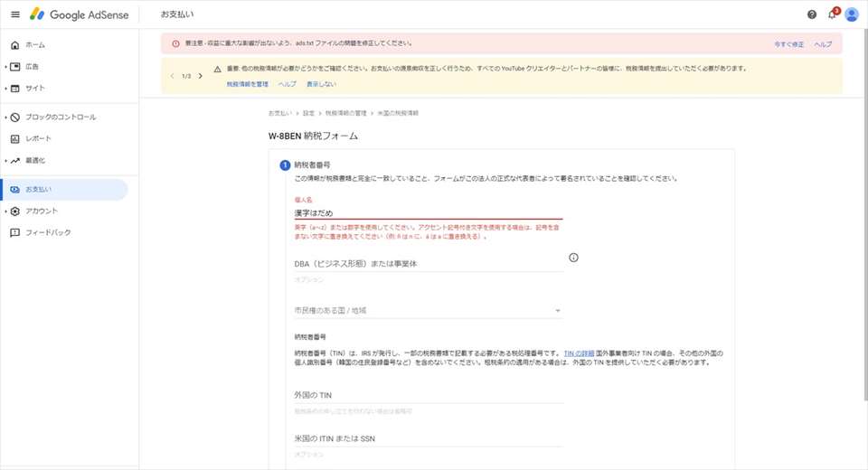Expand the 最適化 sidebar section arrow
The image size is (868, 470).
tap(5, 161)
